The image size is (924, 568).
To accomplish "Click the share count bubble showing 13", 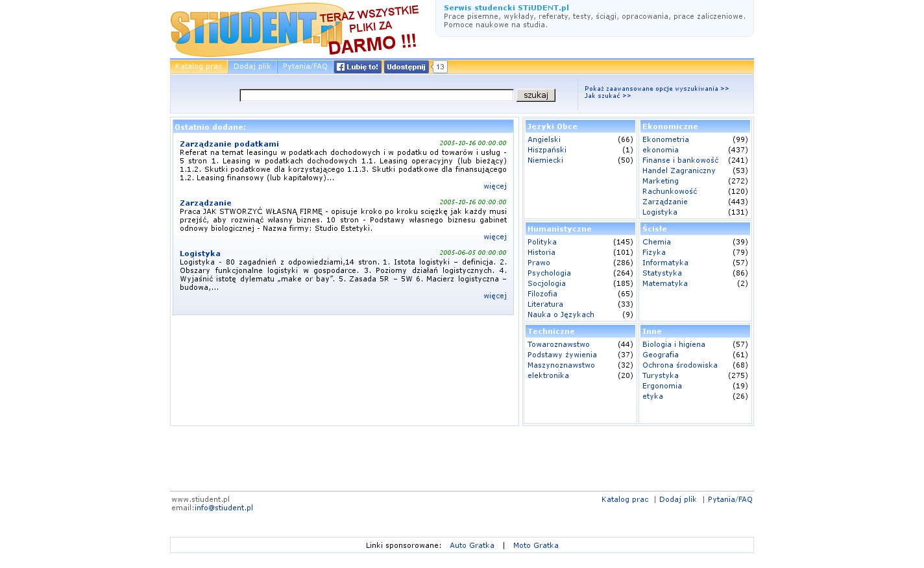I will pyautogui.click(x=440, y=67).
